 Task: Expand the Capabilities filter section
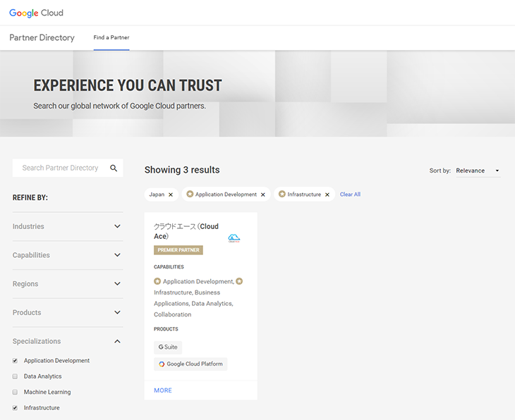click(x=68, y=255)
